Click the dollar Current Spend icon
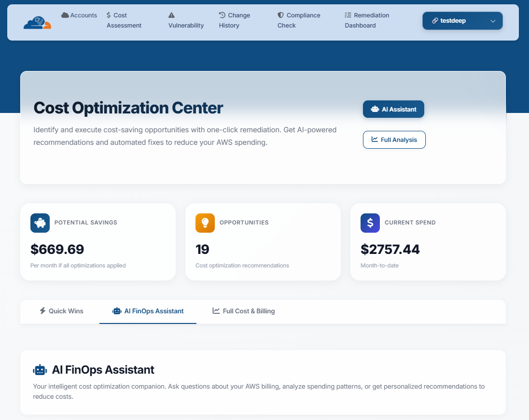The image size is (529, 420). (370, 223)
